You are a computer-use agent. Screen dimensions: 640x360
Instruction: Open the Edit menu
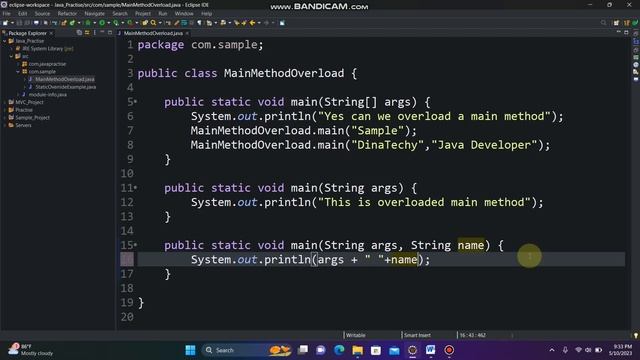(x=22, y=13)
